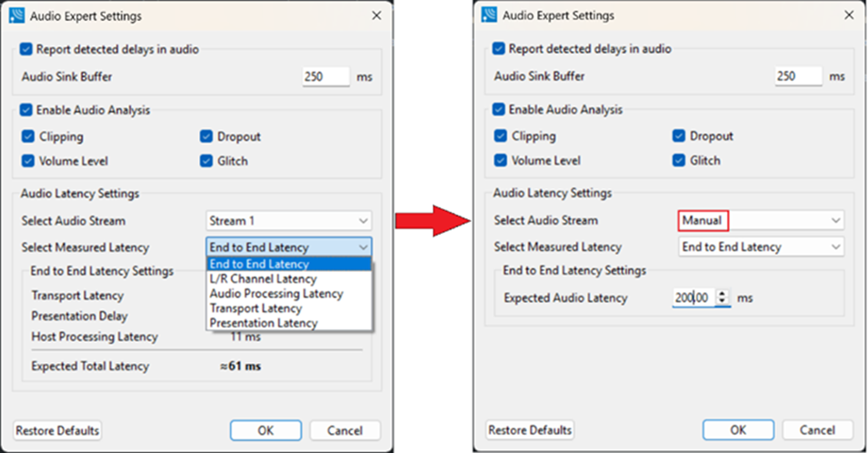The height and width of the screenshot is (453, 868).
Task: Increase Expected Audio Latency with up stepper
Action: coord(723,294)
